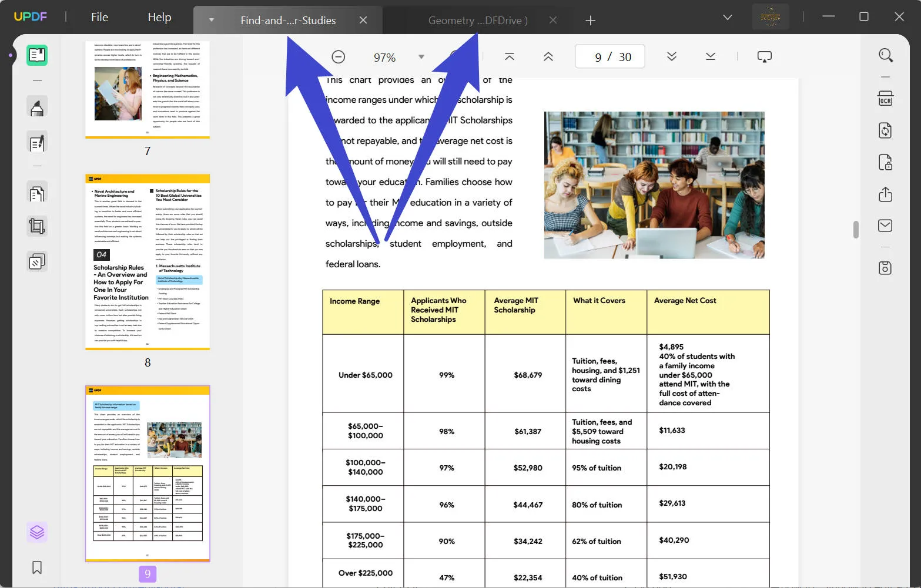Image resolution: width=921 pixels, height=588 pixels.
Task: Open the zoom level dropdown
Action: 421,57
